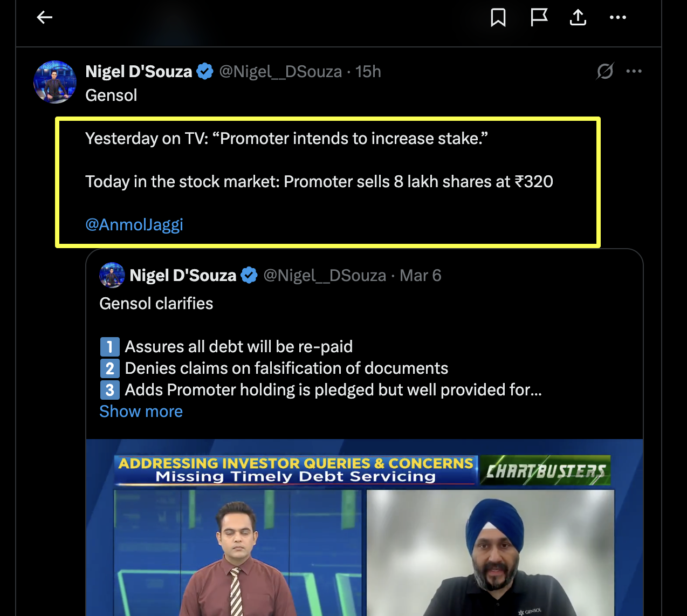
Task: Click the flag report icon
Action: coord(539,18)
